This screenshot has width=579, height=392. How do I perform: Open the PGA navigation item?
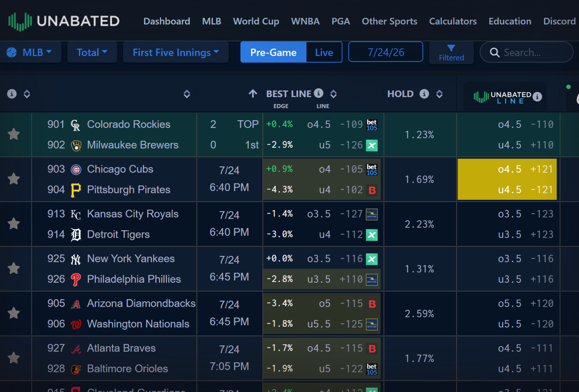pyautogui.click(x=341, y=21)
